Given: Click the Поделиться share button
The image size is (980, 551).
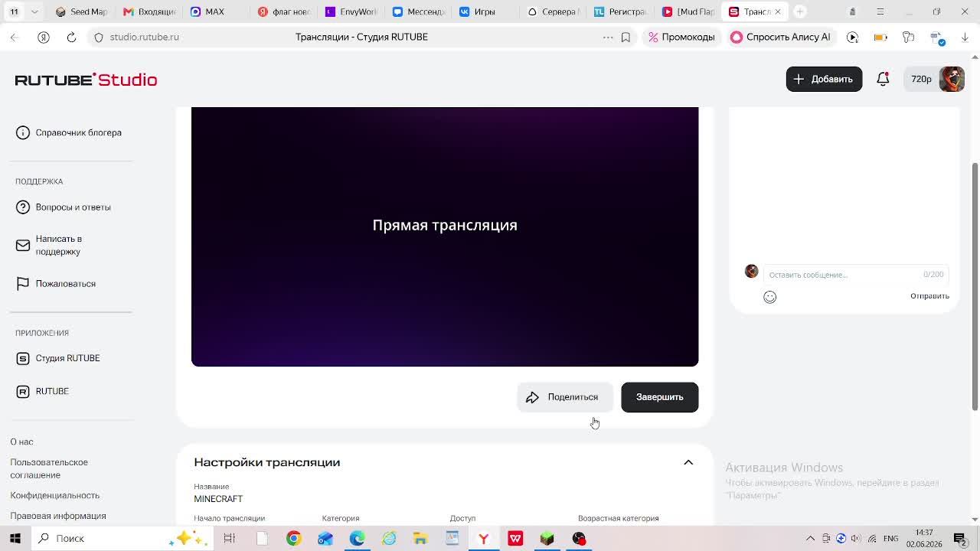Looking at the screenshot, I should (565, 397).
